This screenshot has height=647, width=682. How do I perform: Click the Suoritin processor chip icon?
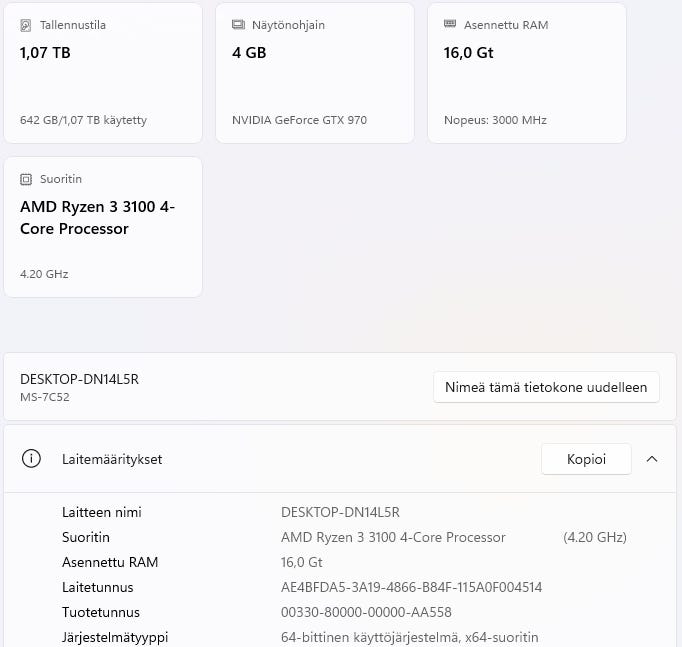pos(26,179)
